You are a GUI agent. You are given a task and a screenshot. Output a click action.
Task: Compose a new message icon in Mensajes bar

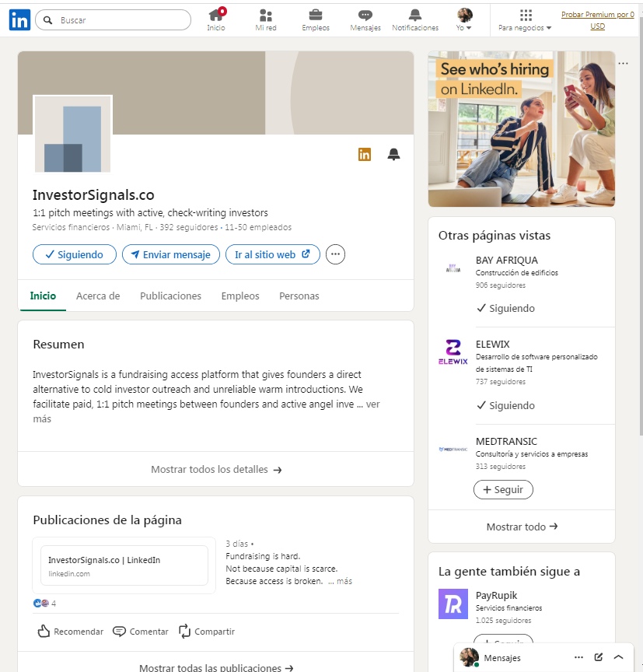click(599, 657)
